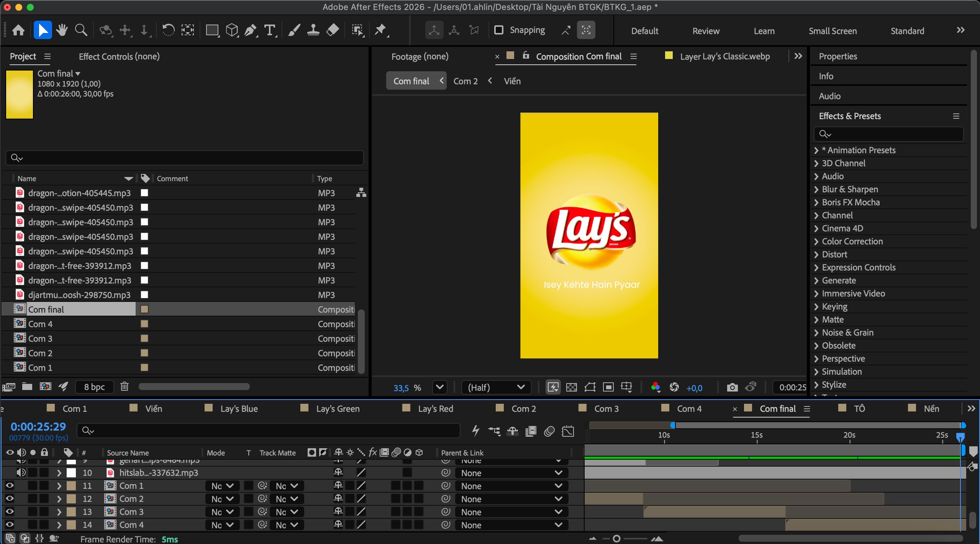
Task: Delete selected project item with trash icon
Action: (125, 387)
